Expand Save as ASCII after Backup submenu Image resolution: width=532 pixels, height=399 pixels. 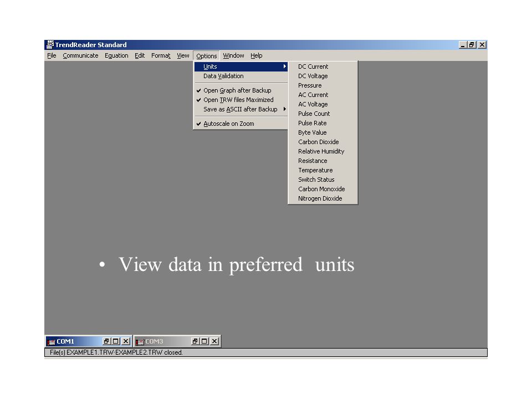pos(241,109)
